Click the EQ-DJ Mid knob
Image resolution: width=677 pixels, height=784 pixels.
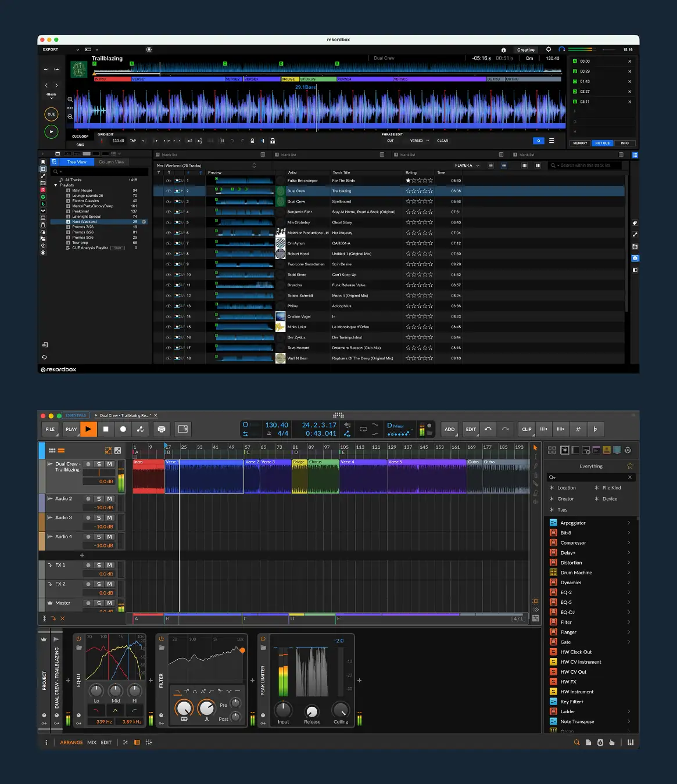116,691
